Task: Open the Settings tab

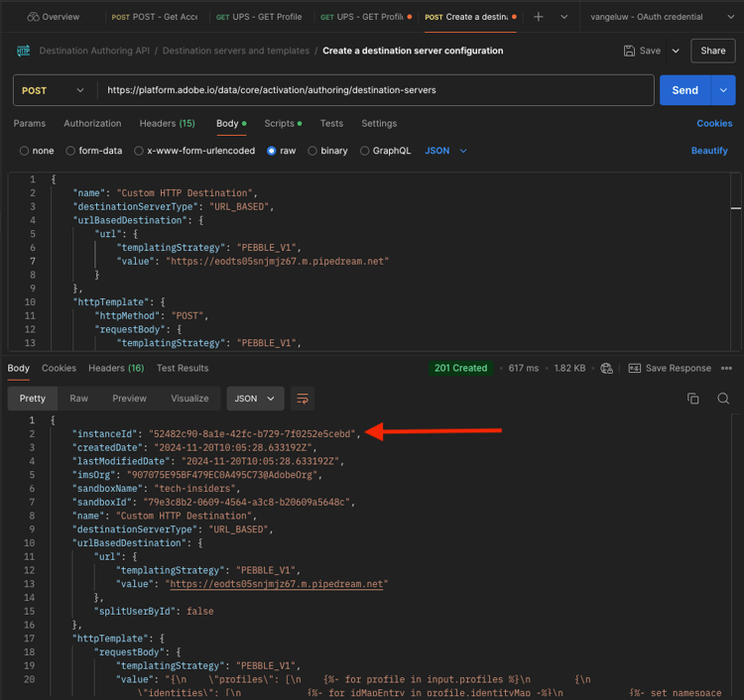Action: pos(379,123)
